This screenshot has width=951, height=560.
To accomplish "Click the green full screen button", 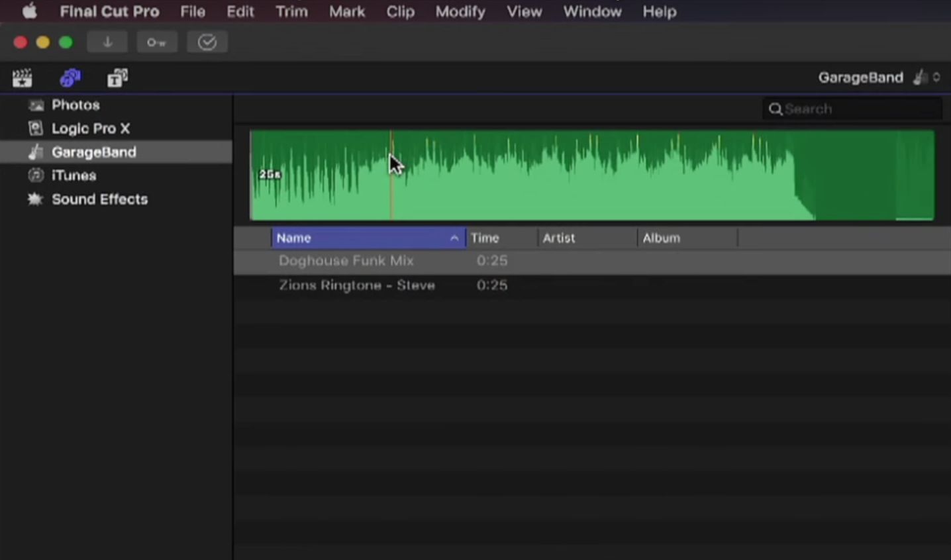I will (x=66, y=42).
